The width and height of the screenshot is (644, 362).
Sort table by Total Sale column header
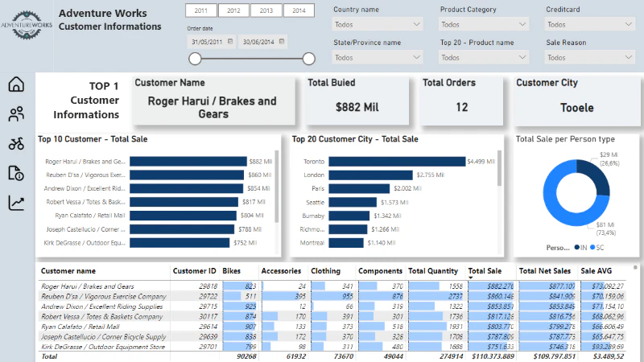(485, 271)
